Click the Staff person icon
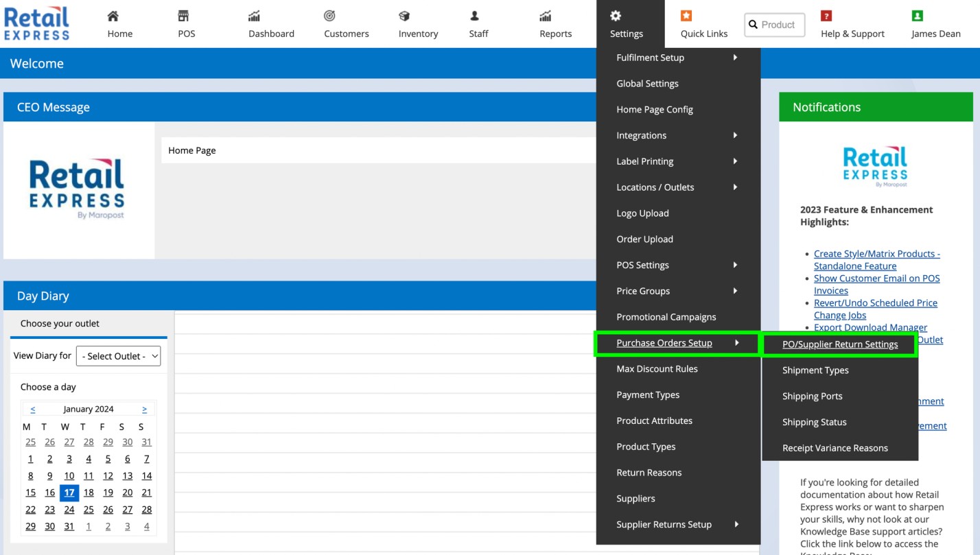The image size is (980, 555). click(474, 16)
